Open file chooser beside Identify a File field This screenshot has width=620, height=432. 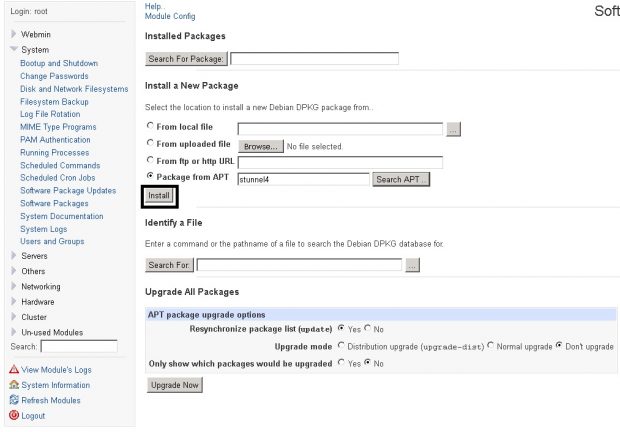pos(412,265)
